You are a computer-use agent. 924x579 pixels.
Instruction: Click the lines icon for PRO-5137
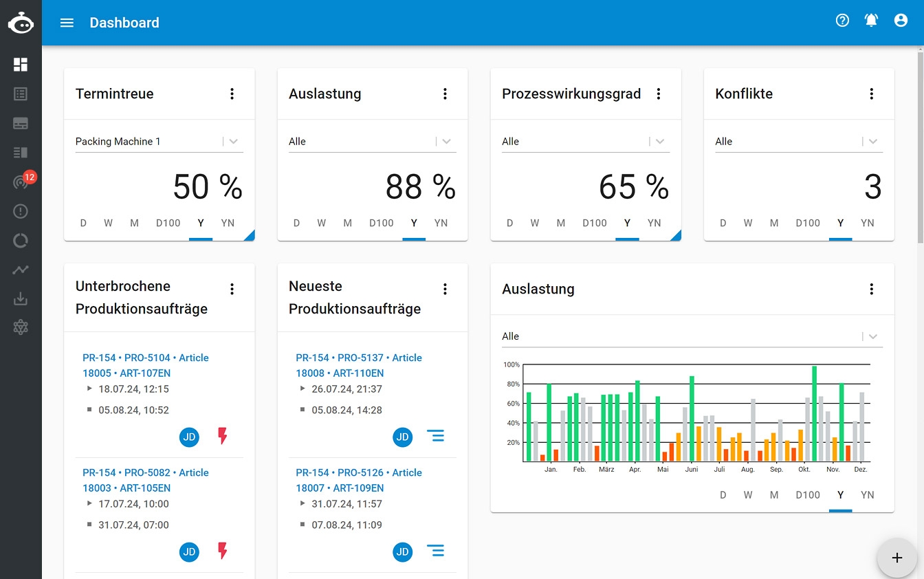tap(435, 435)
